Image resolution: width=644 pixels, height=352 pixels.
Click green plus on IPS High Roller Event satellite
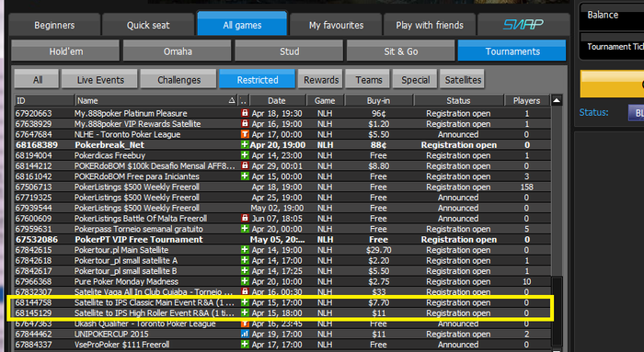point(245,313)
